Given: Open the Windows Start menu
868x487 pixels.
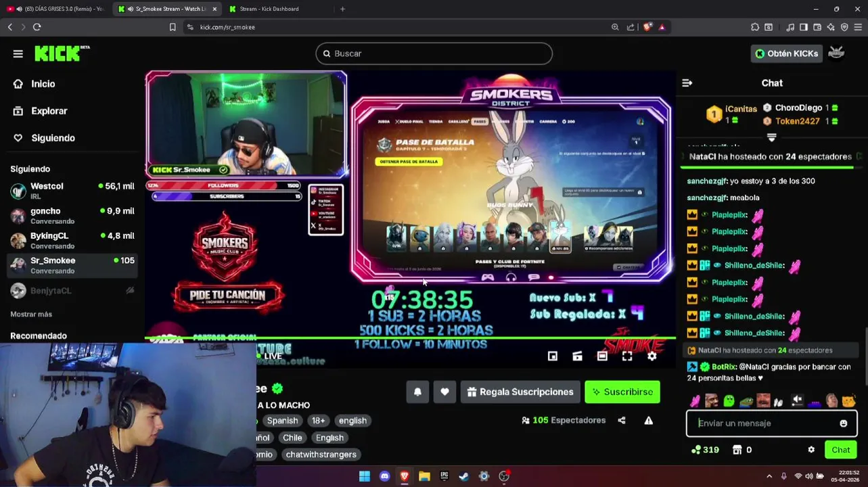Looking at the screenshot, I should [365, 476].
